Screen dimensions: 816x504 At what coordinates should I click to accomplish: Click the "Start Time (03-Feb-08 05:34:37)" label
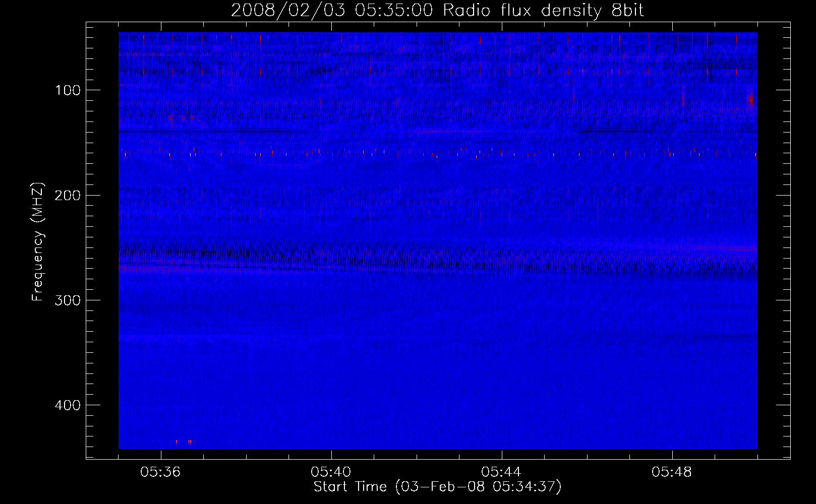[437, 487]
